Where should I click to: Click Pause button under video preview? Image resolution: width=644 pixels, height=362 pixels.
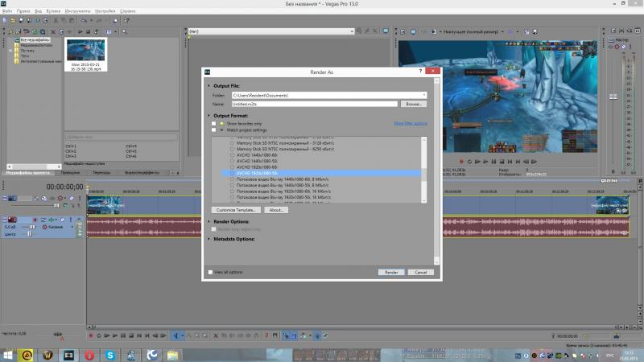493,162
